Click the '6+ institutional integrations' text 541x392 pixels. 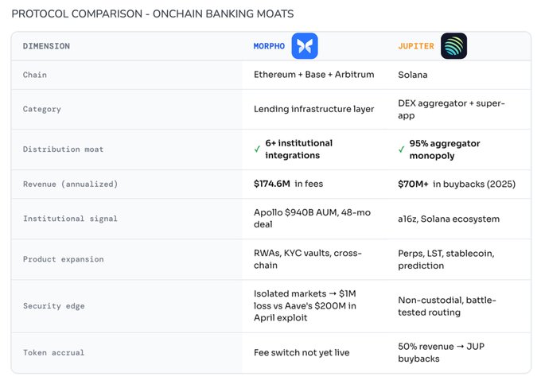[299, 149]
